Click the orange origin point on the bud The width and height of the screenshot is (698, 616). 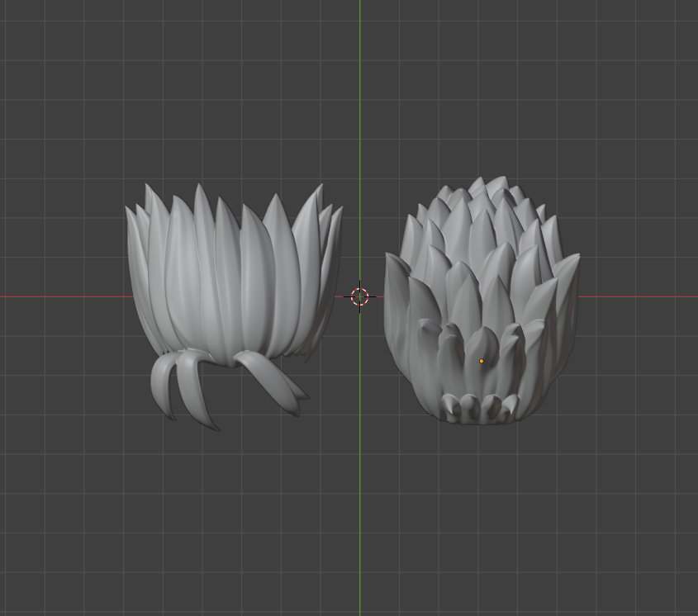[x=482, y=361]
